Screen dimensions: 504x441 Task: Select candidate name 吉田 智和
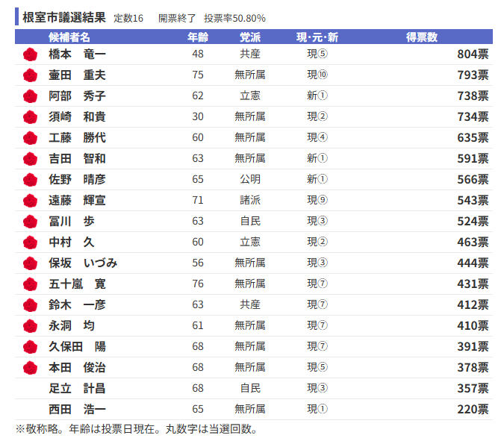pyautogui.click(x=77, y=158)
